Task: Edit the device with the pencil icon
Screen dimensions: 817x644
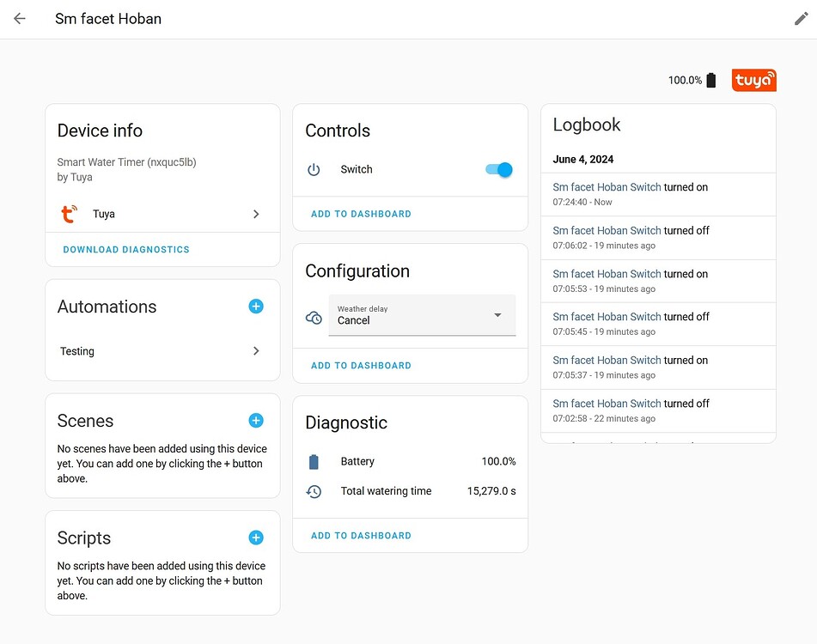Action: coord(801,18)
